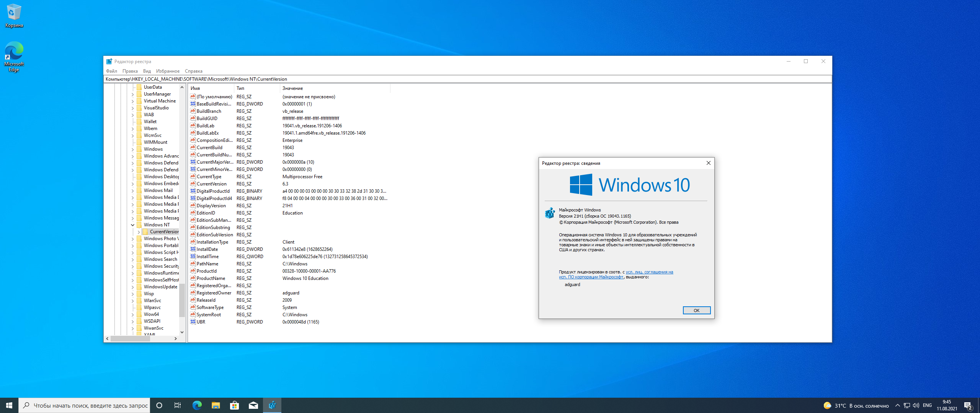Click the BaseBuildRevision DWORD value icon

pyautogui.click(x=193, y=104)
